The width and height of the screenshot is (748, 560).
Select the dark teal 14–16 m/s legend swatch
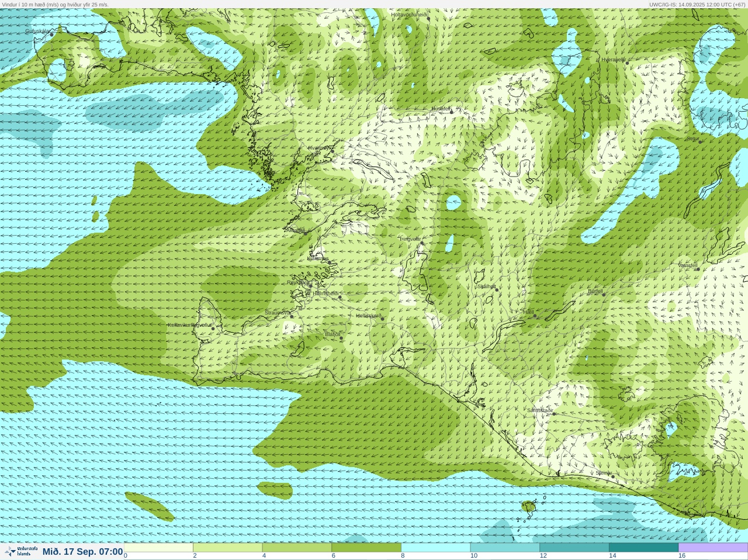[x=643, y=548]
